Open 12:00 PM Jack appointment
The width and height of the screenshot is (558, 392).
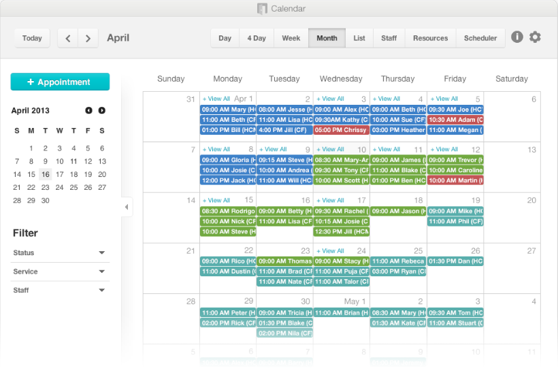[228, 181]
